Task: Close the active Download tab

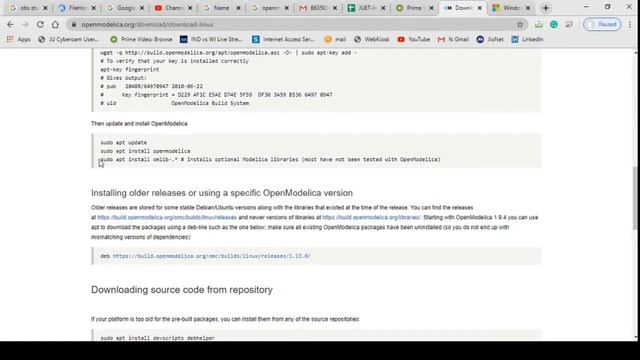Action: (480, 8)
